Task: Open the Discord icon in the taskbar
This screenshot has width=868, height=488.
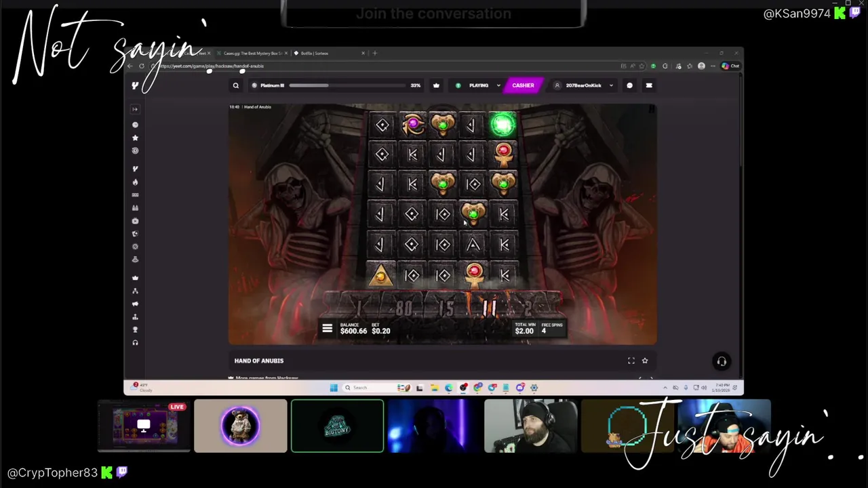Action: tap(520, 388)
